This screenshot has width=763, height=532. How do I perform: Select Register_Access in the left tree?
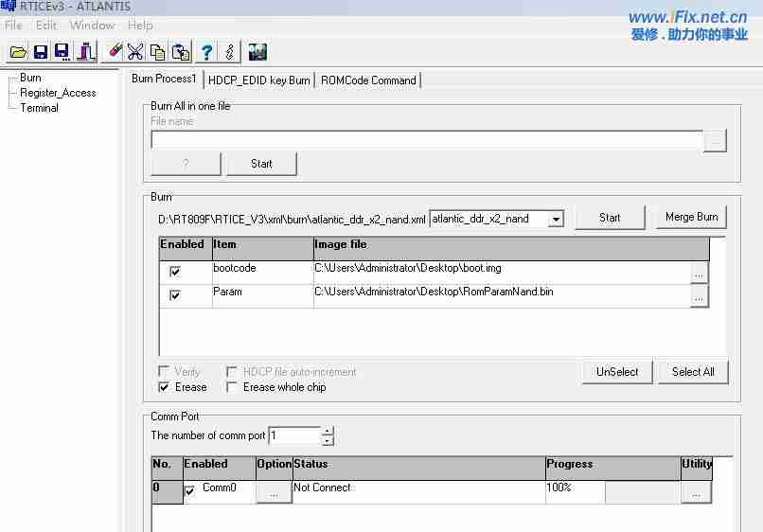(x=58, y=93)
